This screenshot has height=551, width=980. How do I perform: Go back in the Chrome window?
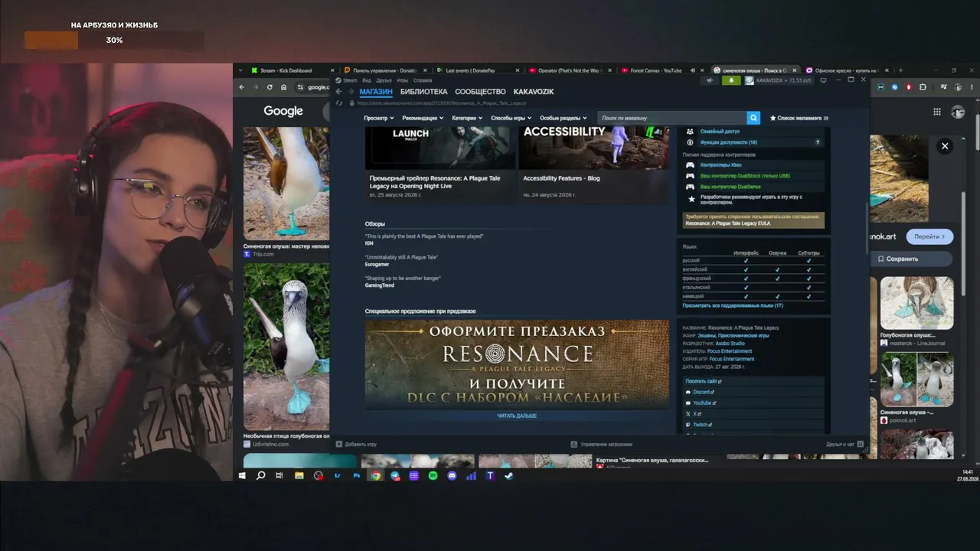pos(242,87)
